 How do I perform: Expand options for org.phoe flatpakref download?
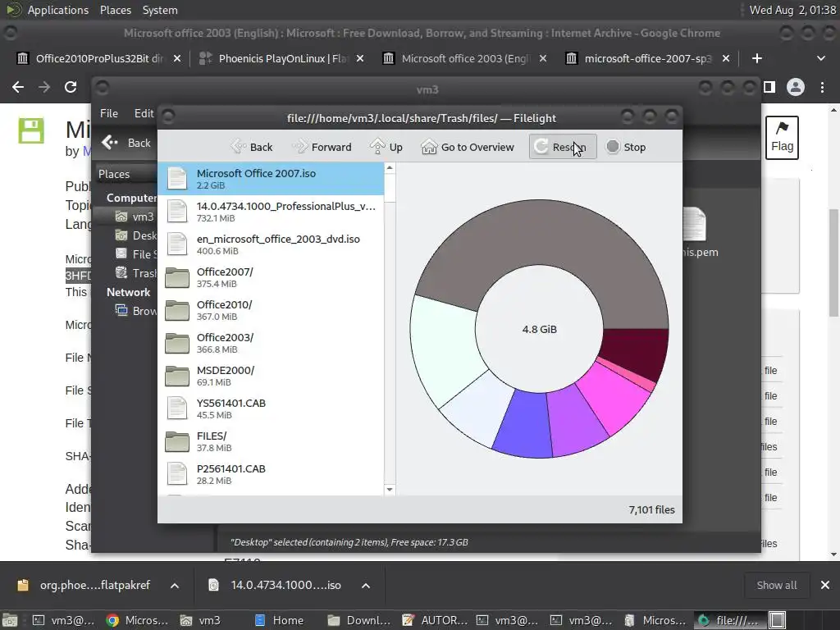click(175, 586)
